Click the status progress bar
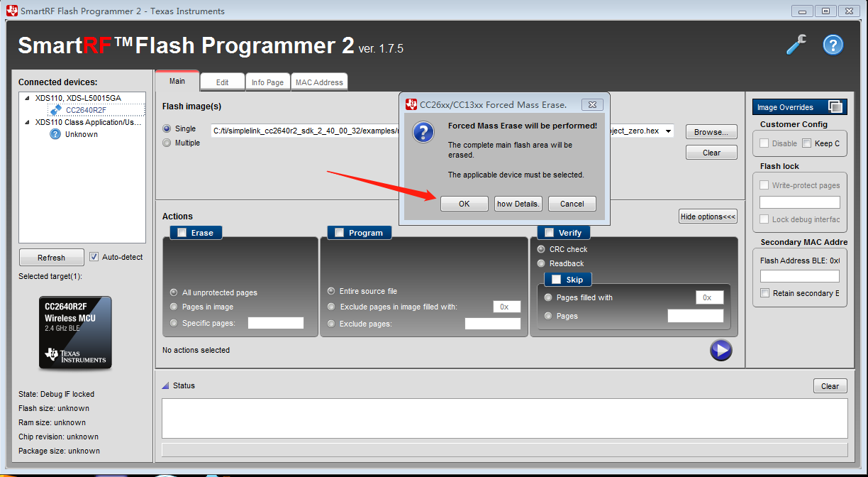The height and width of the screenshot is (477, 868). (x=505, y=450)
